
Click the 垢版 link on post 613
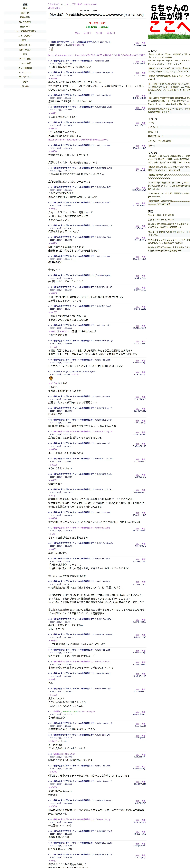click(137, 62)
